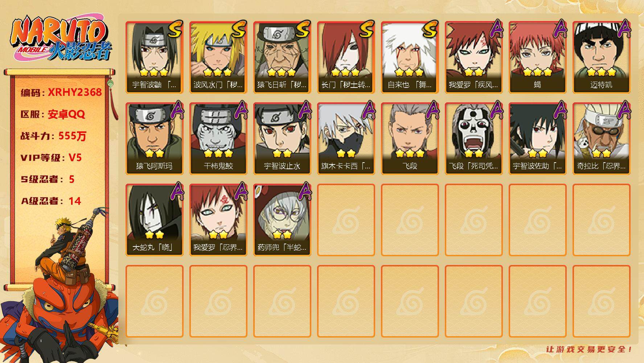This screenshot has height=363, width=644.
Task: Click the 长门 ninja card
Action: point(346,57)
